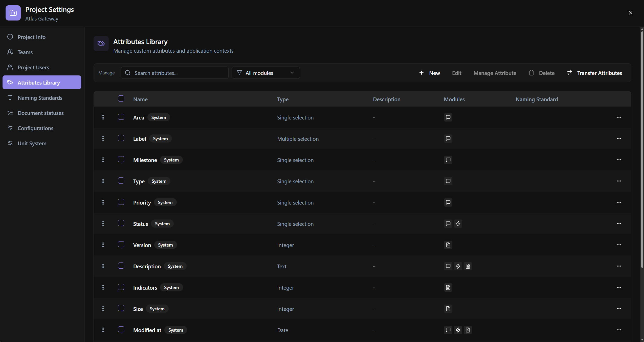
Task: Click the search magnifier icon
Action: [128, 73]
